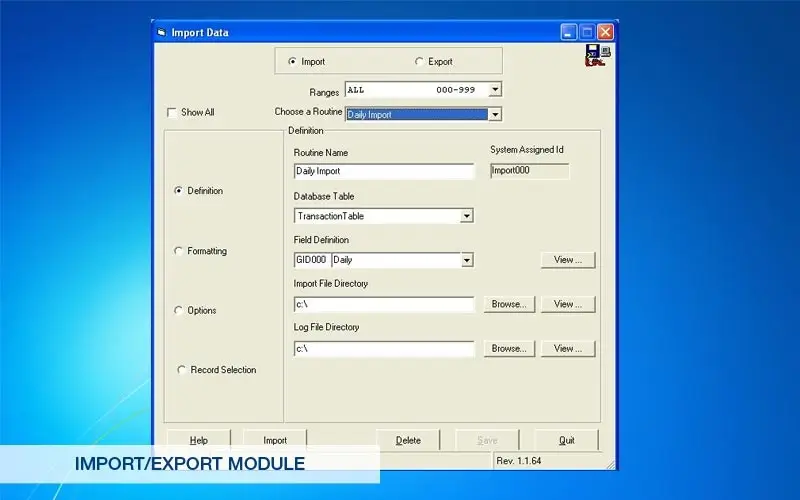The image size is (800, 500).
Task: Click the Routine Name input field
Action: coord(384,171)
